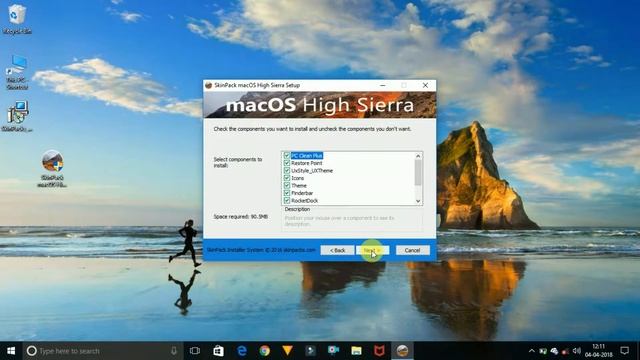
Task: Select the 'RocketDock' list label
Action: click(304, 200)
